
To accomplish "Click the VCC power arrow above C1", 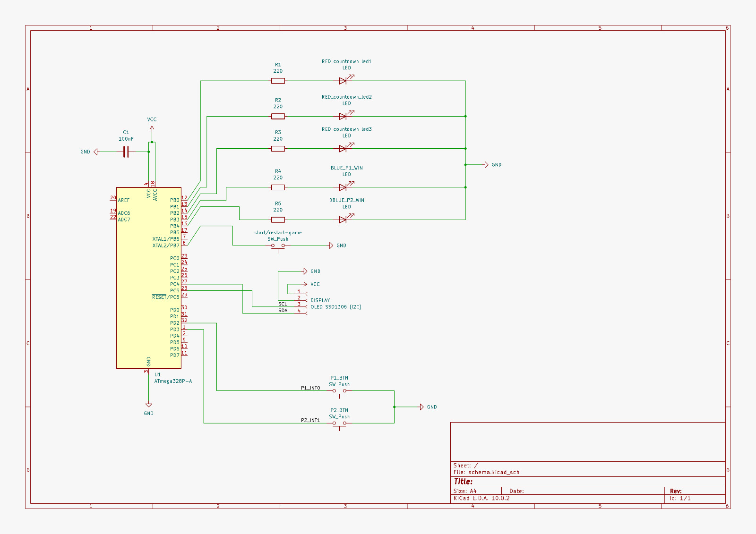I will pos(152,129).
